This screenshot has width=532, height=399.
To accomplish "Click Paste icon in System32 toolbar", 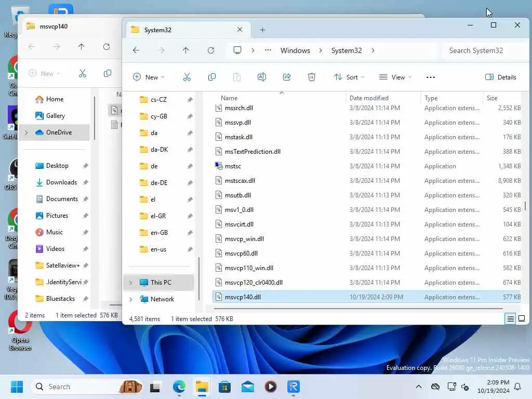I will (x=237, y=77).
